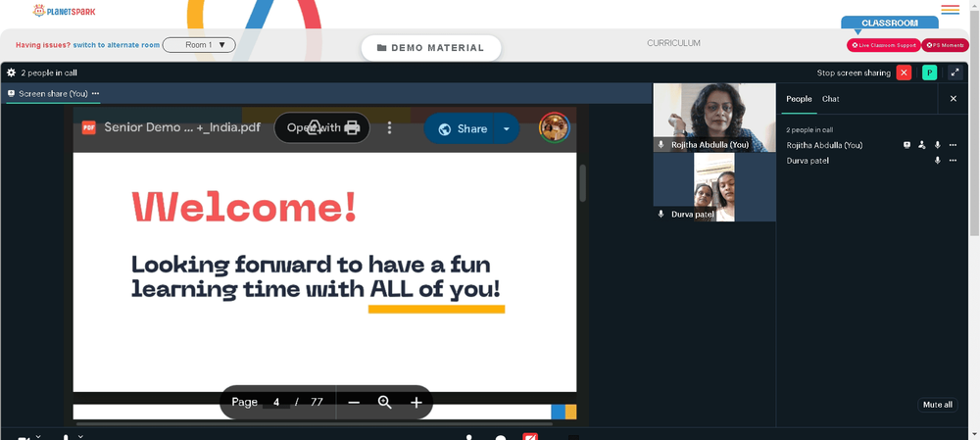
Task: Open call settings via the gear icon
Action: point(11,73)
